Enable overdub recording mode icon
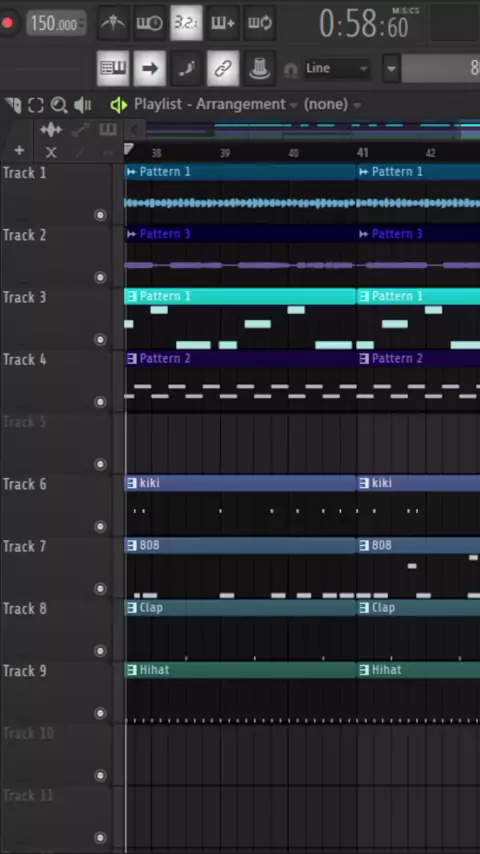The height and width of the screenshot is (854, 480). (x=223, y=23)
